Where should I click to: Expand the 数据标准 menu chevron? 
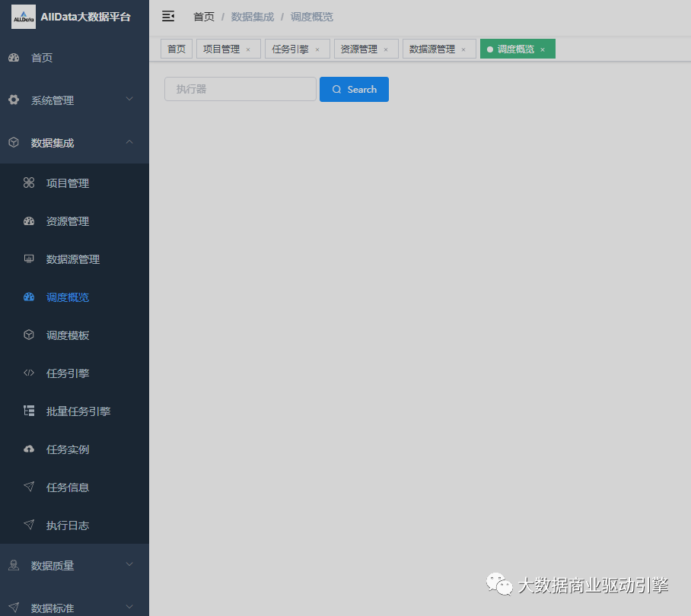[129, 607]
